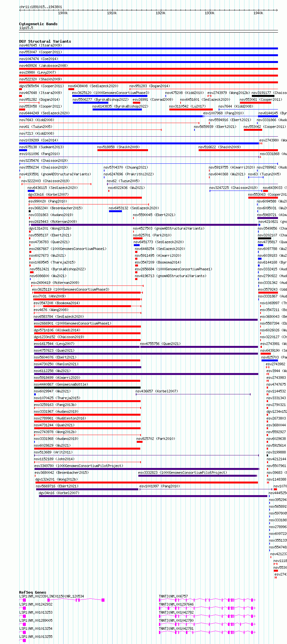
Task: Select nsv6444249 (Sedlazeck2020) variant label
Action: pyautogui.click(x=44, y=113)
